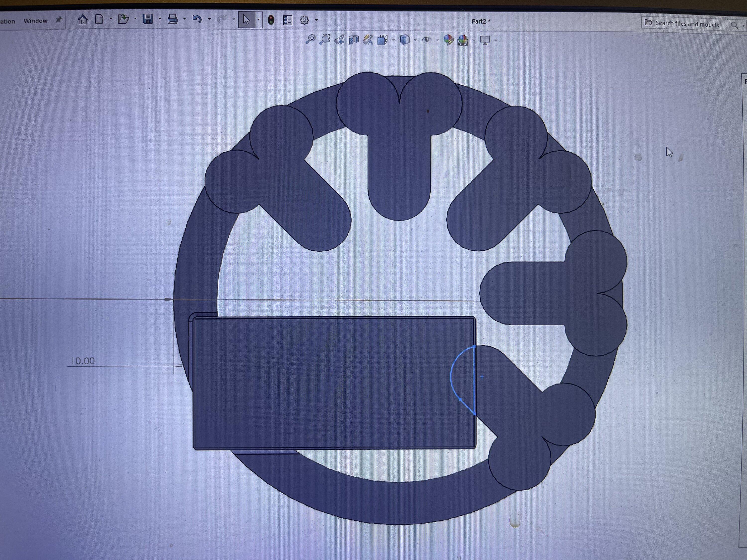
Task: Click Dynamic Annotation Views icon
Action: (368, 40)
